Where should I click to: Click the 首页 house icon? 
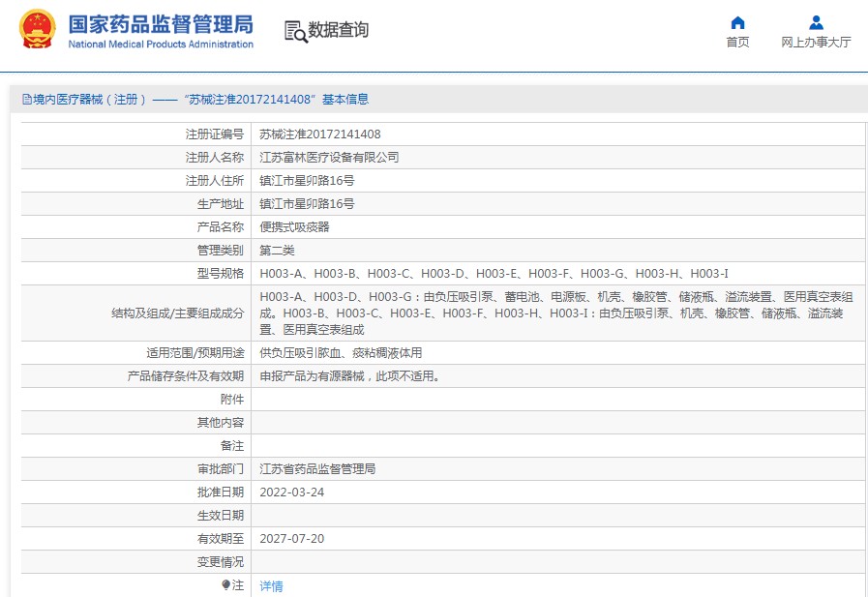[x=737, y=22]
